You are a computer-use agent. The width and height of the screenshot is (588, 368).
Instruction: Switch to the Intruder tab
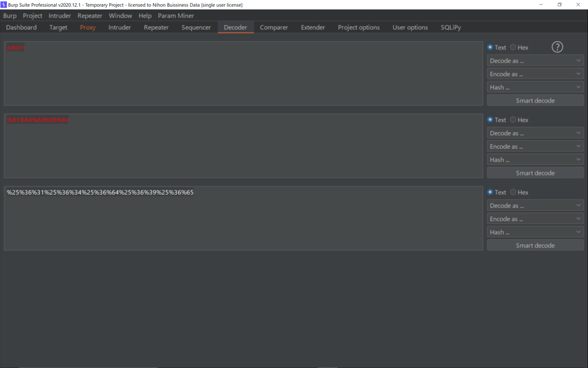click(120, 27)
